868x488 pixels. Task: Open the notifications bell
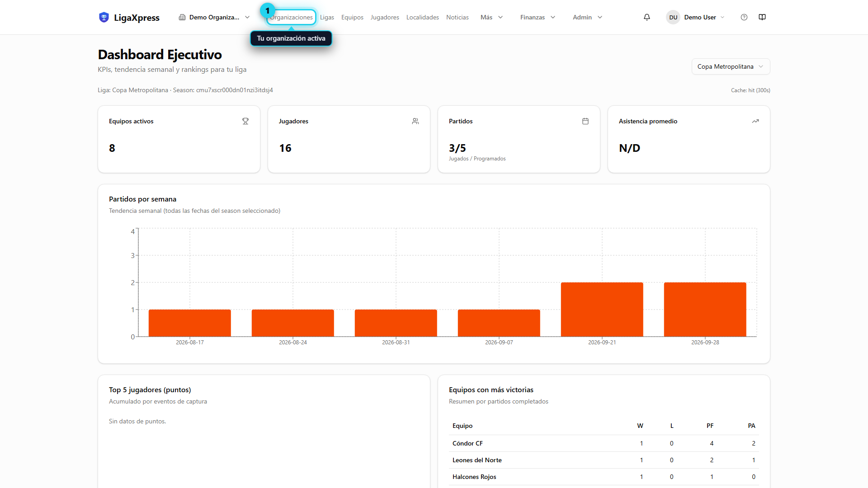click(647, 17)
